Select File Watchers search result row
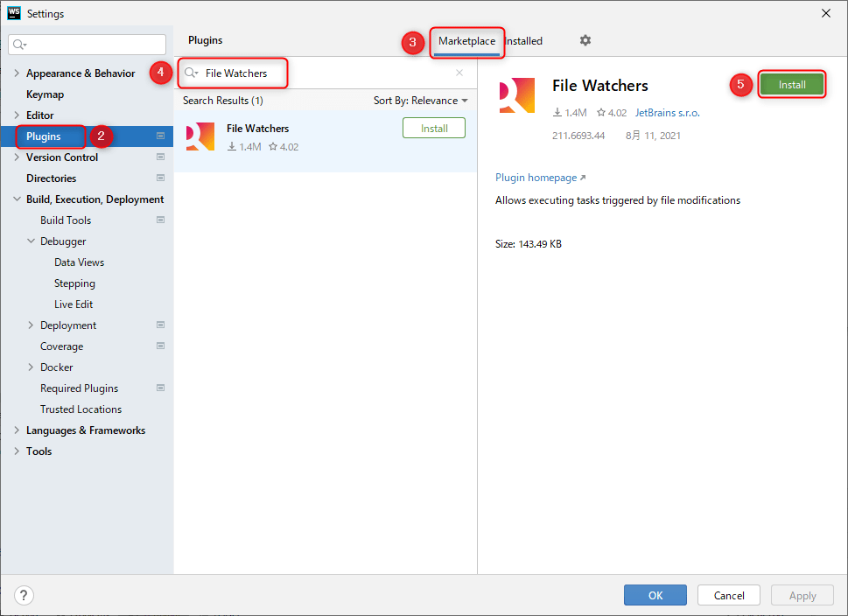Screen dimensions: 848x616 tap(326, 141)
